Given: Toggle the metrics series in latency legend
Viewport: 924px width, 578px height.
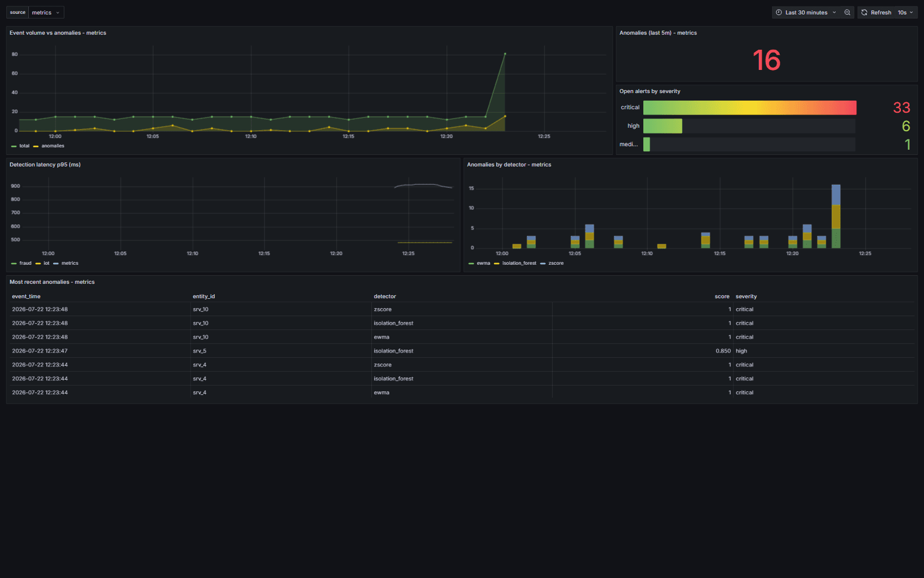Looking at the screenshot, I should [x=70, y=263].
